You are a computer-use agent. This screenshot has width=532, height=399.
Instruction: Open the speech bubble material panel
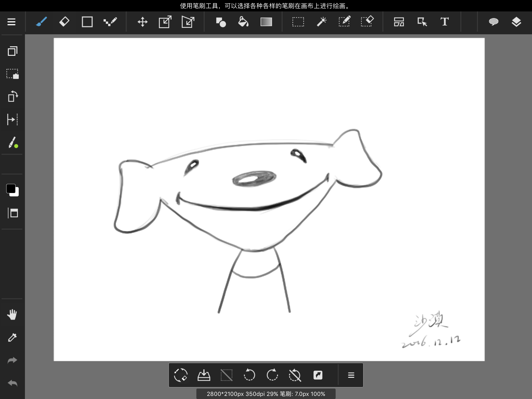point(494,22)
